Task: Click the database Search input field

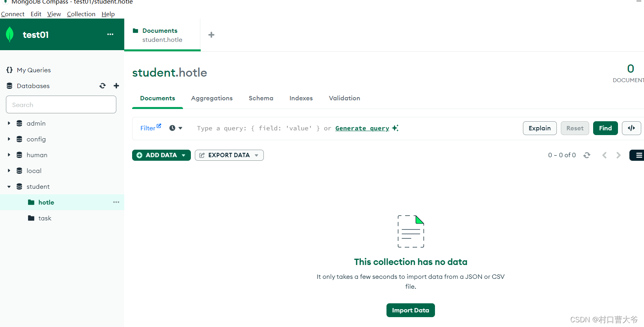Action: tap(61, 105)
